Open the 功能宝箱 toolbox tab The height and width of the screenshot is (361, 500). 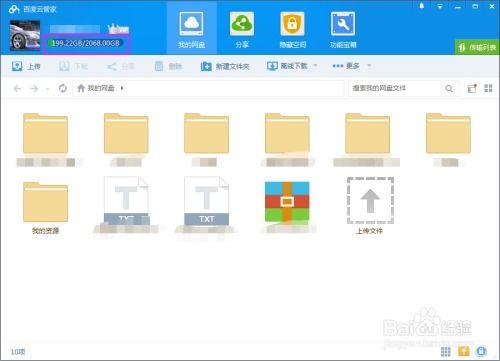343,30
